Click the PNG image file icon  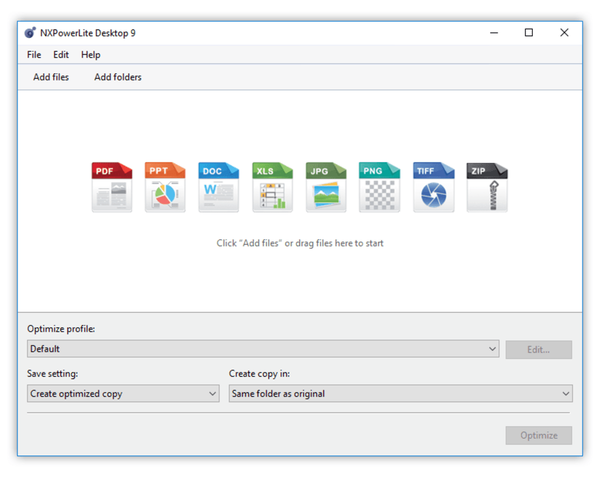pos(379,187)
